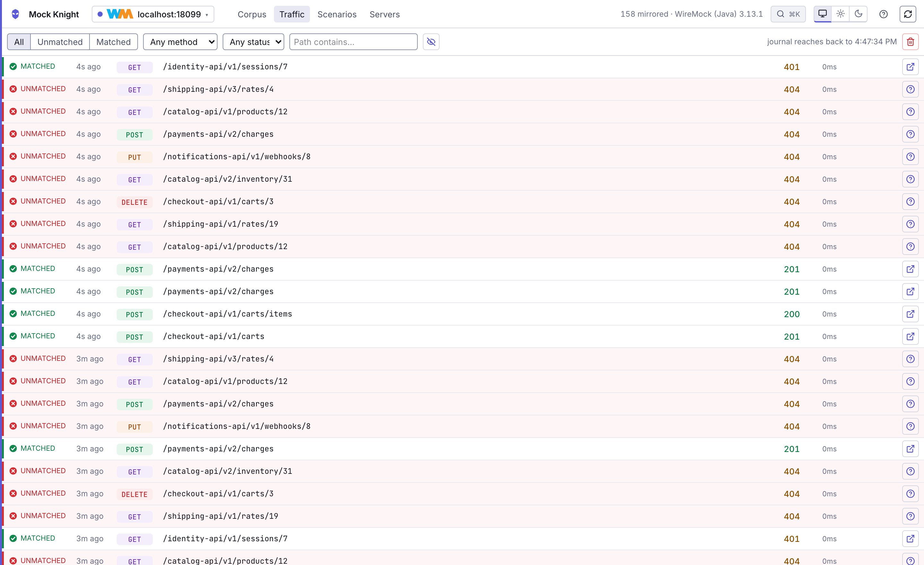Switch to the Corpus tab
The height and width of the screenshot is (565, 924).
point(252,14)
